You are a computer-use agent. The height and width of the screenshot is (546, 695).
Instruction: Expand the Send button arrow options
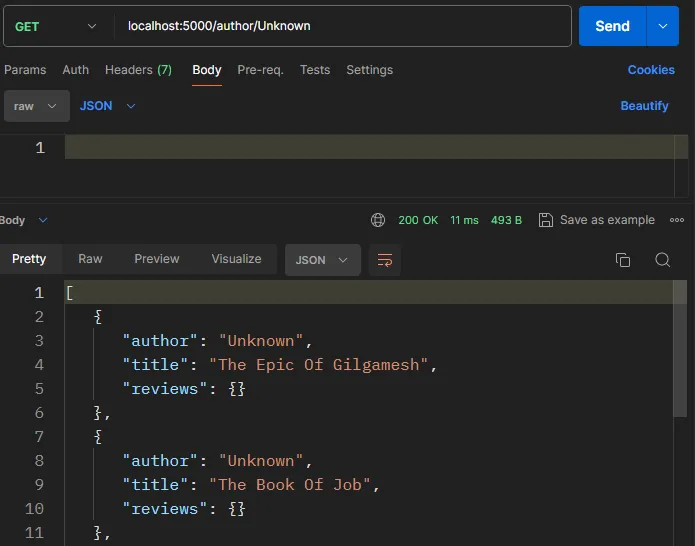click(x=662, y=26)
